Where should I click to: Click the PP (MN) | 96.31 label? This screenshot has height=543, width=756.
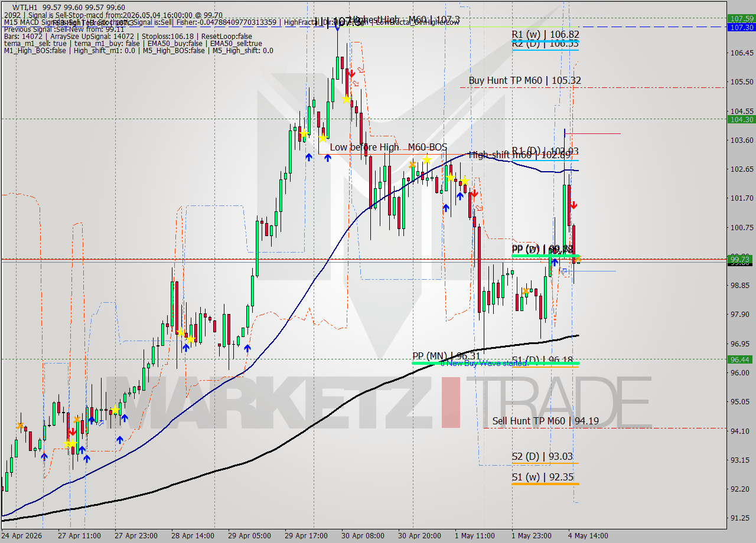point(445,356)
